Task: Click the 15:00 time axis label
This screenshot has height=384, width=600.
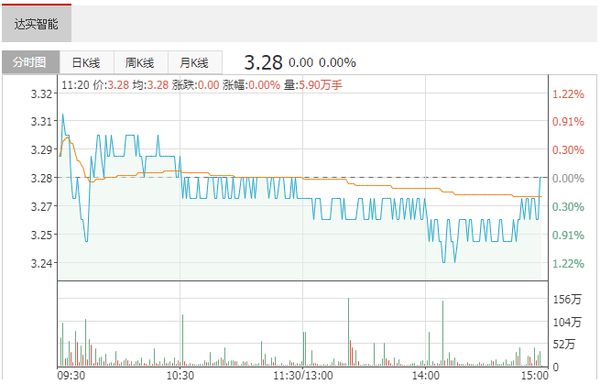Action: coord(534,376)
